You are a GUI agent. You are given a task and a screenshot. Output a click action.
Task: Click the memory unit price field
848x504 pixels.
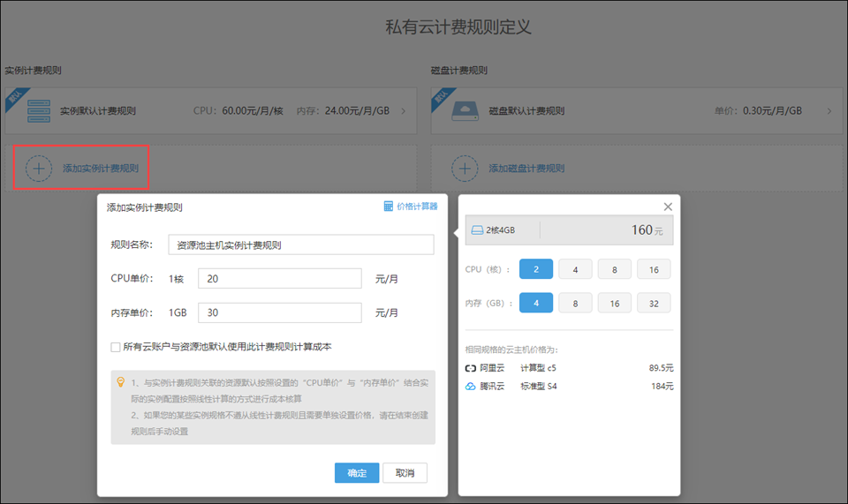pos(280,312)
